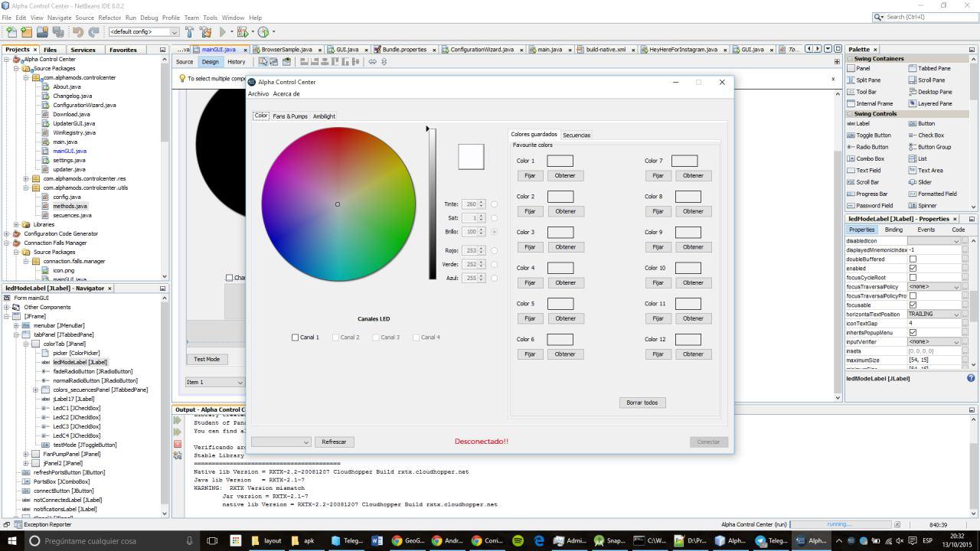The image size is (980, 551).
Task: Select the radio button beside Tinte
Action: tap(494, 204)
